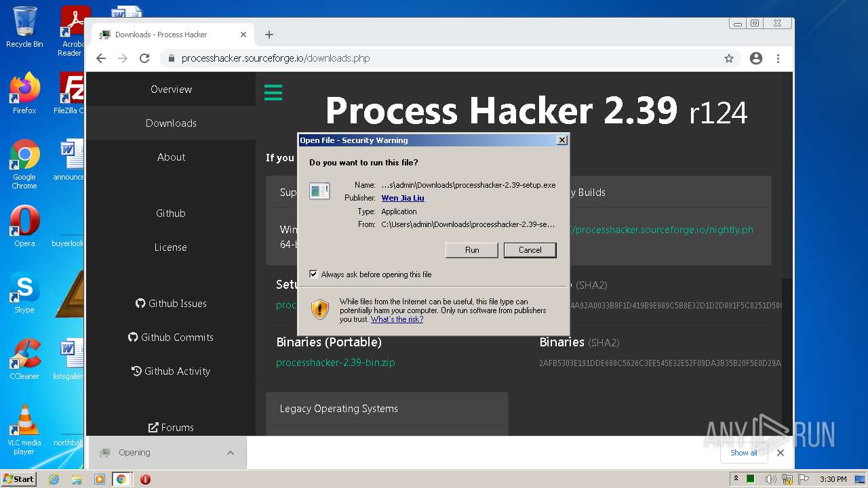The height and width of the screenshot is (488, 868).
Task: Click the address bar URL
Action: (x=275, y=58)
